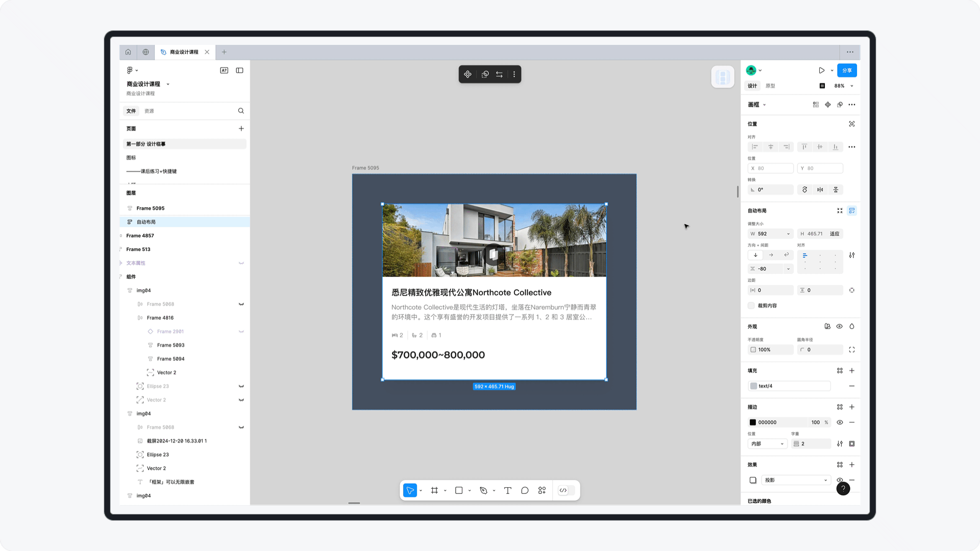980x551 pixels.
Task: Open the Actions tool in bottom toolbar
Action: tap(542, 490)
